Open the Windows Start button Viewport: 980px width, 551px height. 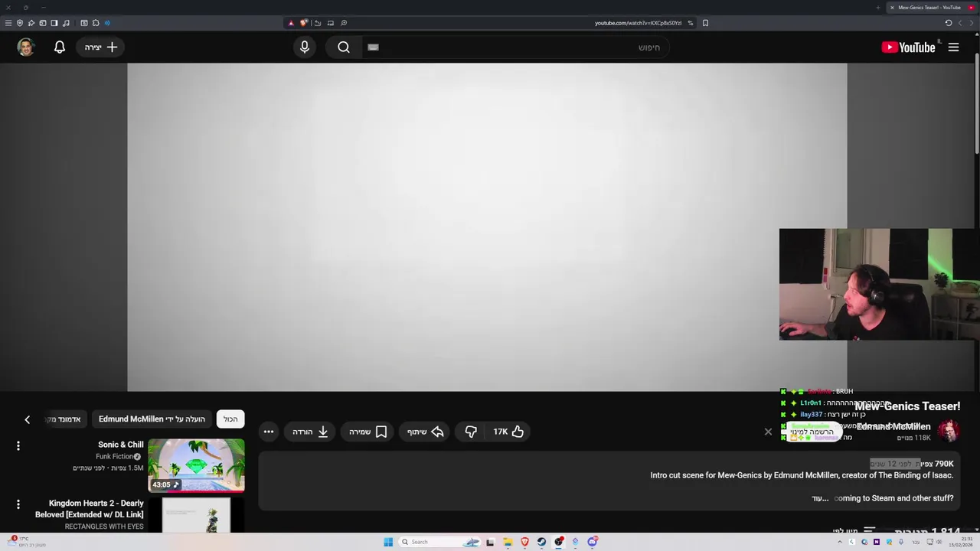tap(388, 542)
